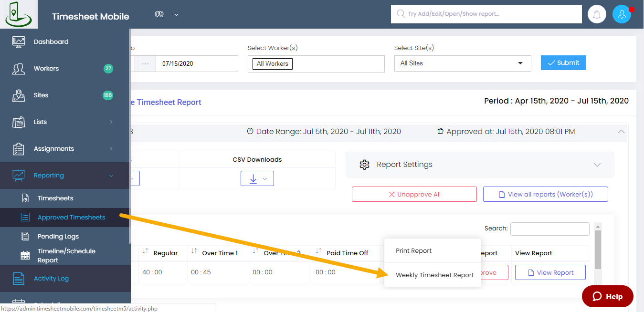Sort by Regular column arrows
The image size is (644, 312).
(146, 252)
